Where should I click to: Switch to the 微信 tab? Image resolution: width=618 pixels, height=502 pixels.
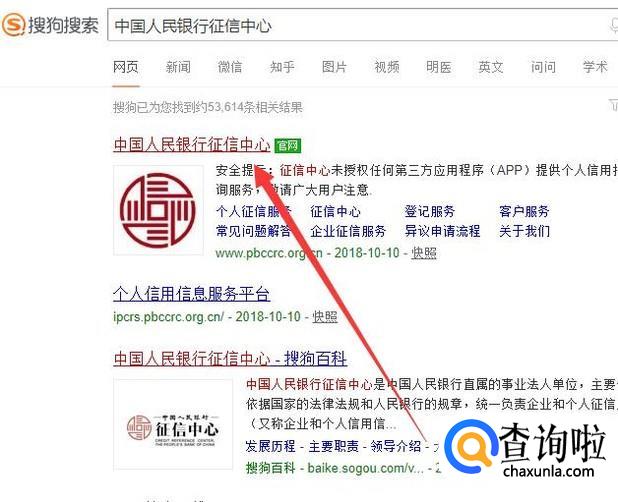[x=230, y=67]
